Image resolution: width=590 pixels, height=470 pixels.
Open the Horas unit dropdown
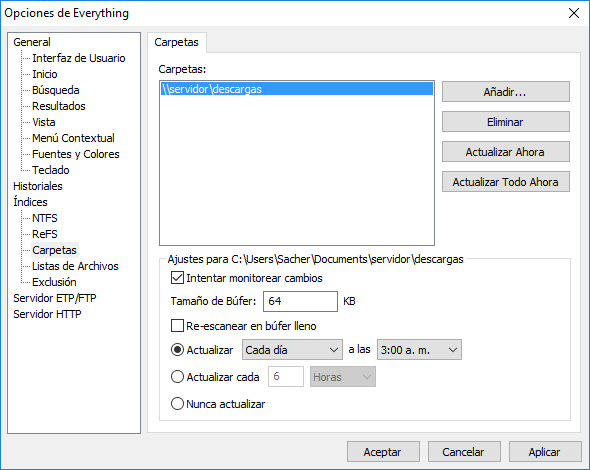pyautogui.click(x=342, y=377)
